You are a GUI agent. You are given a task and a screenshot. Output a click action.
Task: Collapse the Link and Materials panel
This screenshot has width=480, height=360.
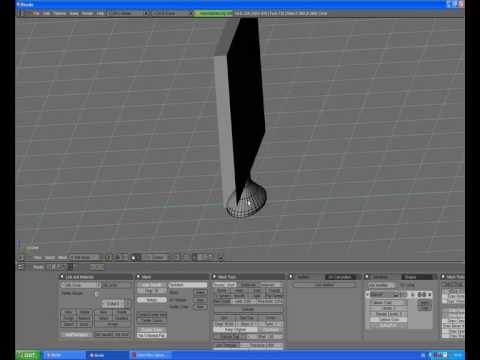pos(62,277)
